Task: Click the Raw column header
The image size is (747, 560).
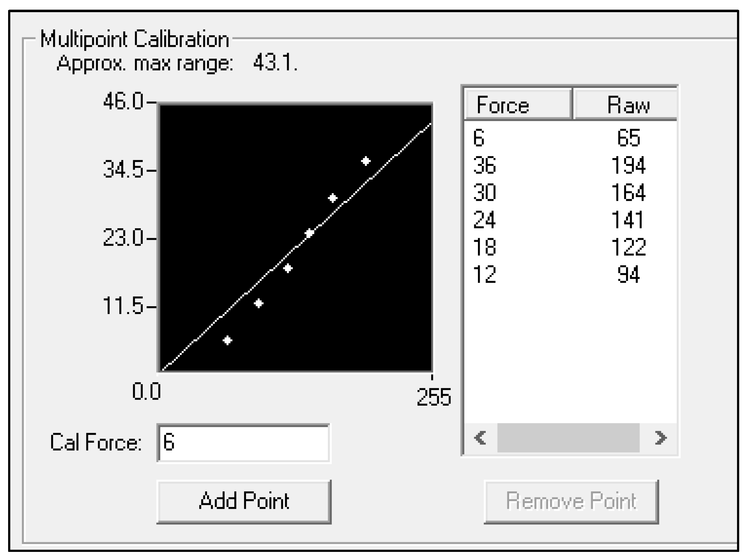Action: tap(625, 105)
